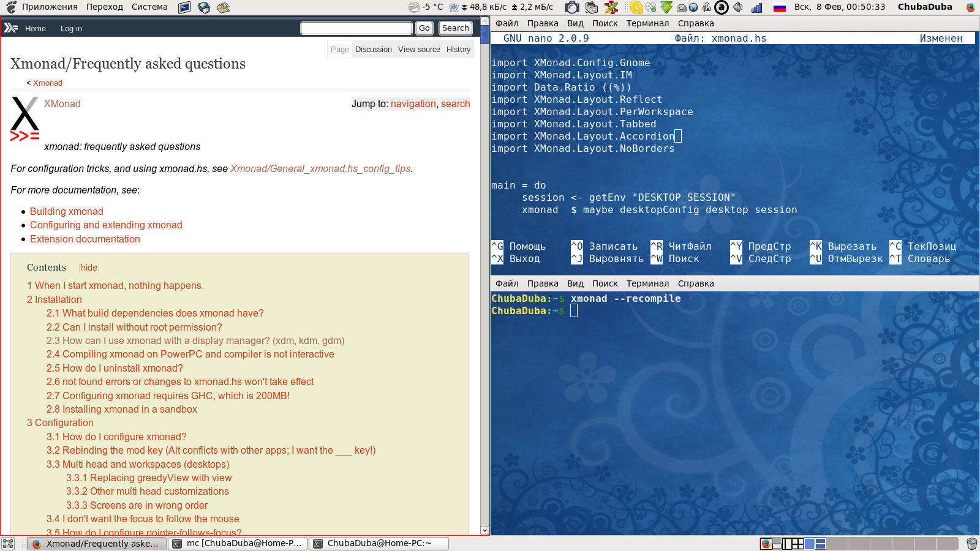
Task: Launch terminal from top panel icon
Action: pyautogui.click(x=184, y=7)
